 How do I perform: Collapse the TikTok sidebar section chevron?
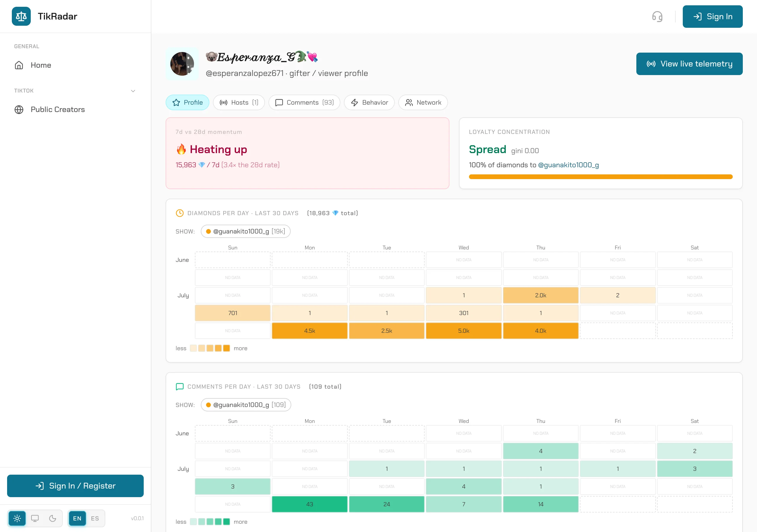(x=133, y=91)
